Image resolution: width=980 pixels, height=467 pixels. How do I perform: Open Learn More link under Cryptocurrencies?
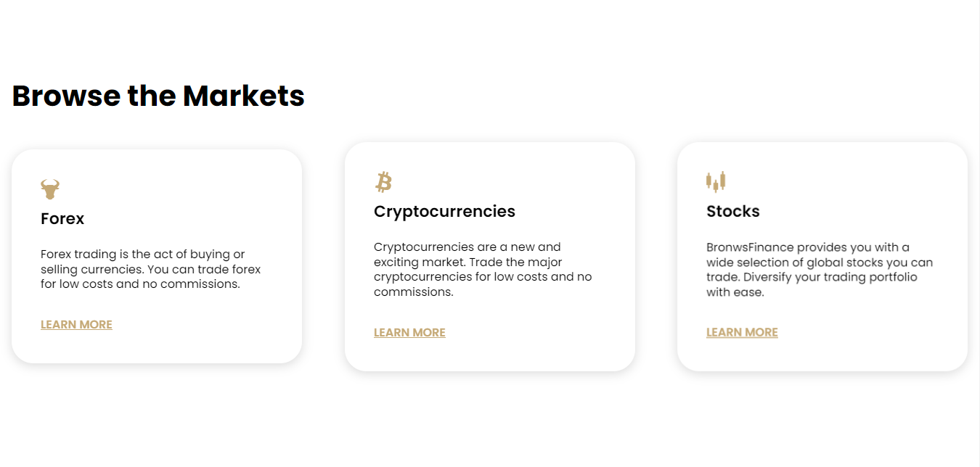pyautogui.click(x=409, y=332)
